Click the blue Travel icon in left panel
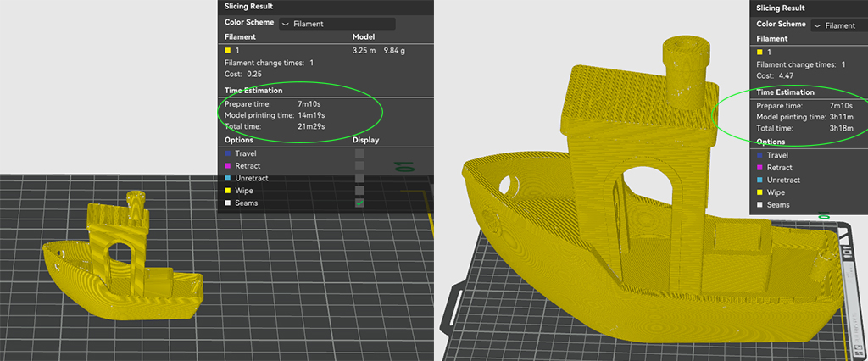 coord(227,154)
